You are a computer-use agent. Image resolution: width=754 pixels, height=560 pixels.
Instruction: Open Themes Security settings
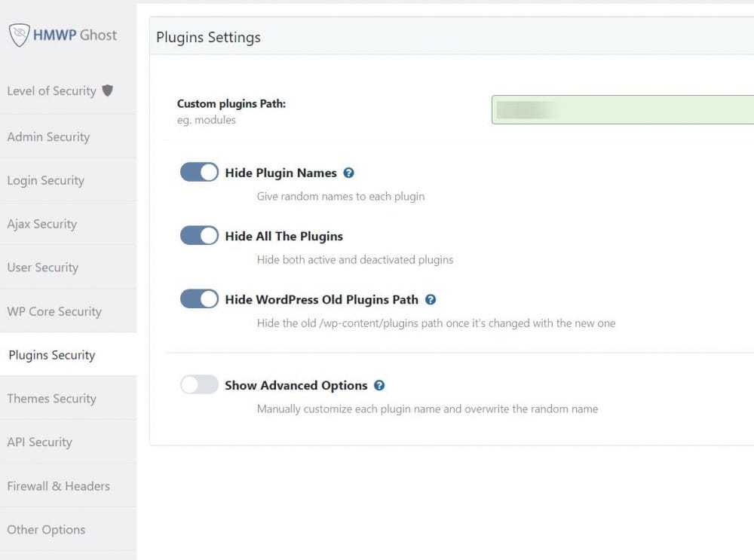coord(51,399)
